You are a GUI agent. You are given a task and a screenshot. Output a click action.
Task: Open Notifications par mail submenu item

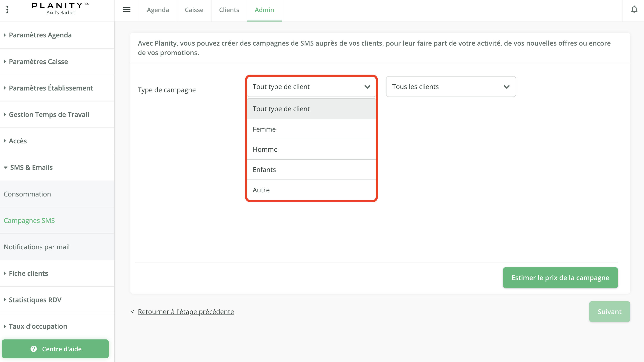coord(37,247)
